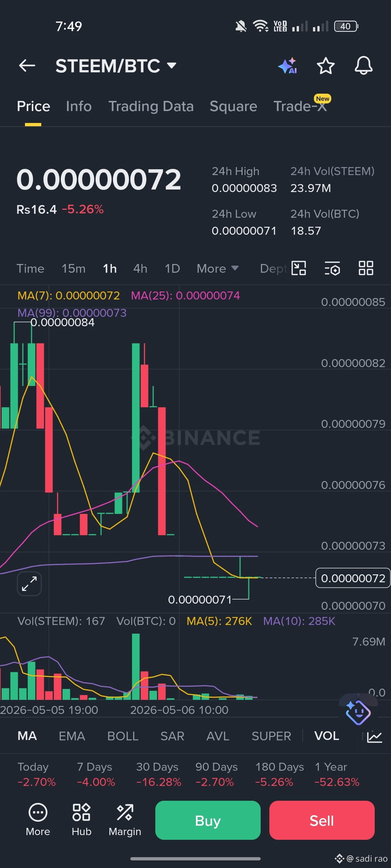Enable the AVL indicator
391x868 pixels.
[218, 736]
